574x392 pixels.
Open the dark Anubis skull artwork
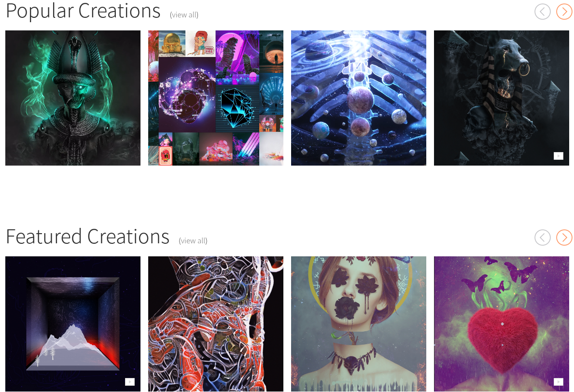[502, 98]
